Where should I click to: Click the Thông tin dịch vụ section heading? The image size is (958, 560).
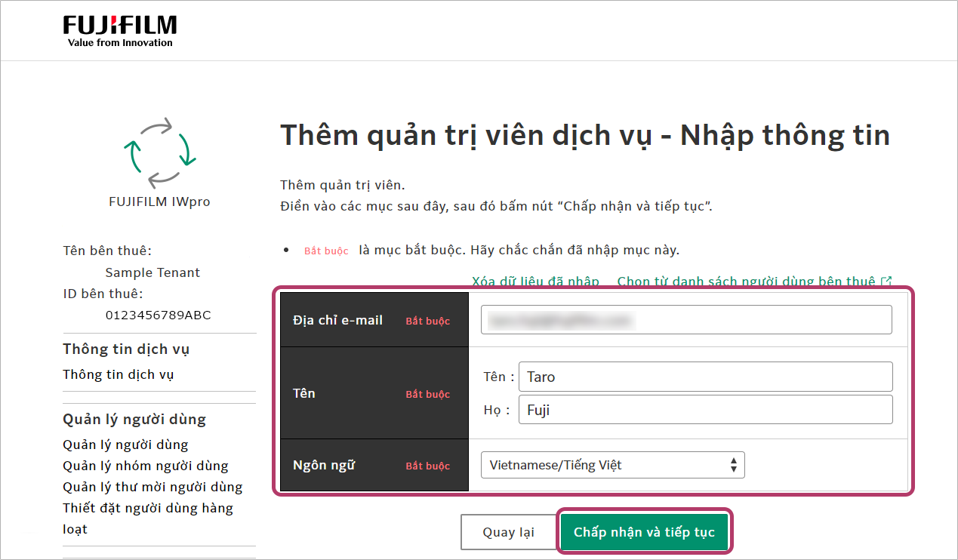coord(126,349)
